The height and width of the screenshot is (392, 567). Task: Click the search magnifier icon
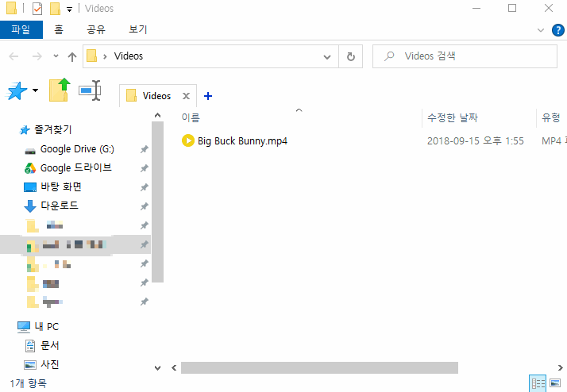click(x=389, y=56)
